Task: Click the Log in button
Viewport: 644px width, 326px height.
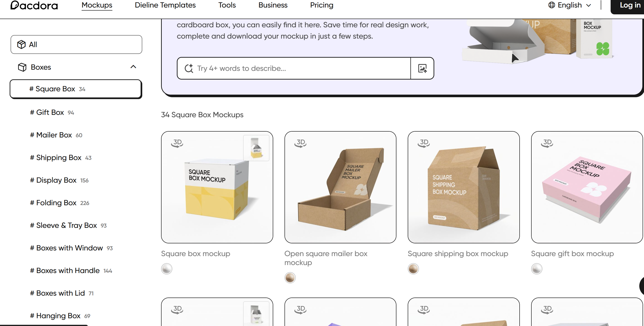Action: tap(629, 5)
